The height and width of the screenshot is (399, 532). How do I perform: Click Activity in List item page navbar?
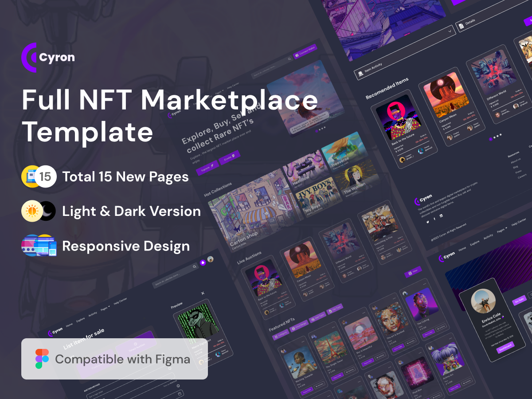(x=93, y=313)
